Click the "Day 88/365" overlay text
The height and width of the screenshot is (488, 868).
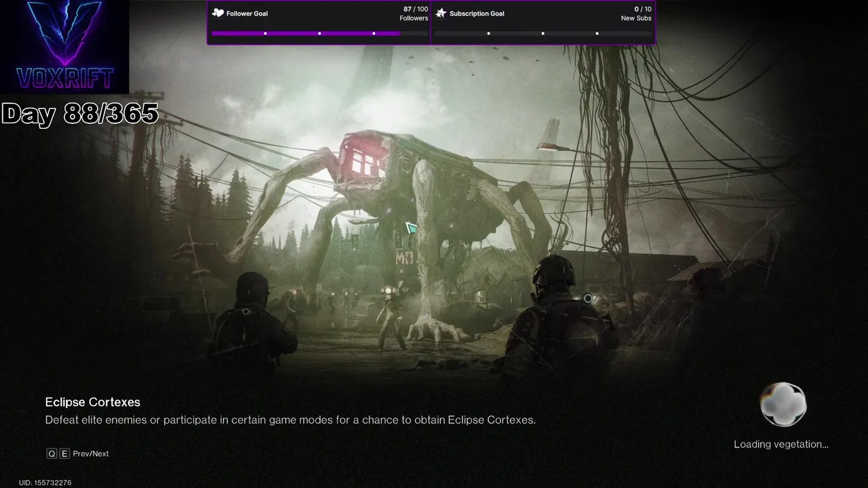tap(80, 113)
